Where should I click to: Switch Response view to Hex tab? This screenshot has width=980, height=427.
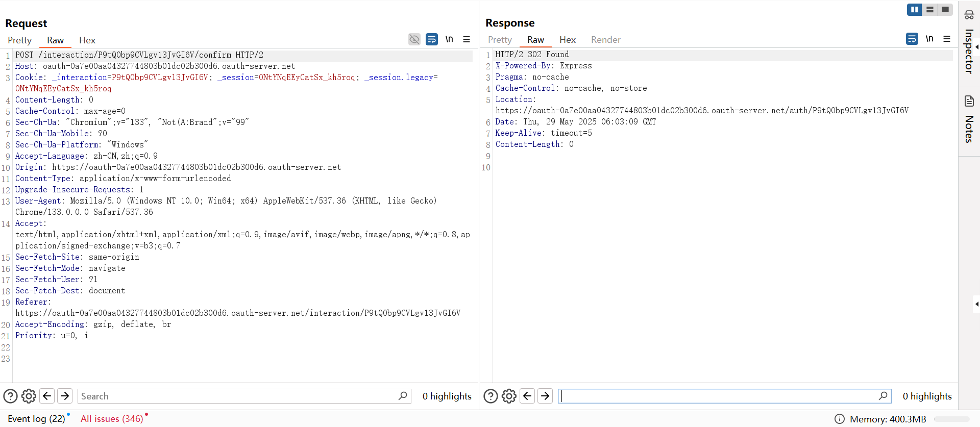[x=567, y=40]
